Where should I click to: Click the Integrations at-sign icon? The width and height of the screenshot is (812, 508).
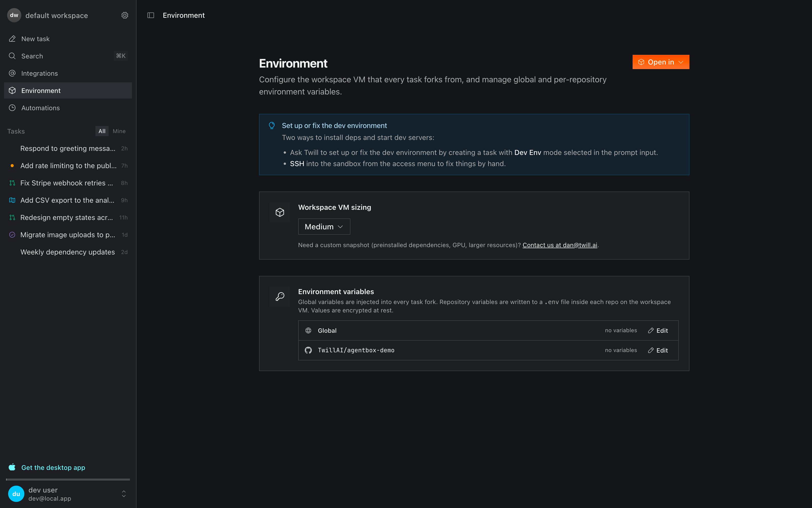(12, 73)
